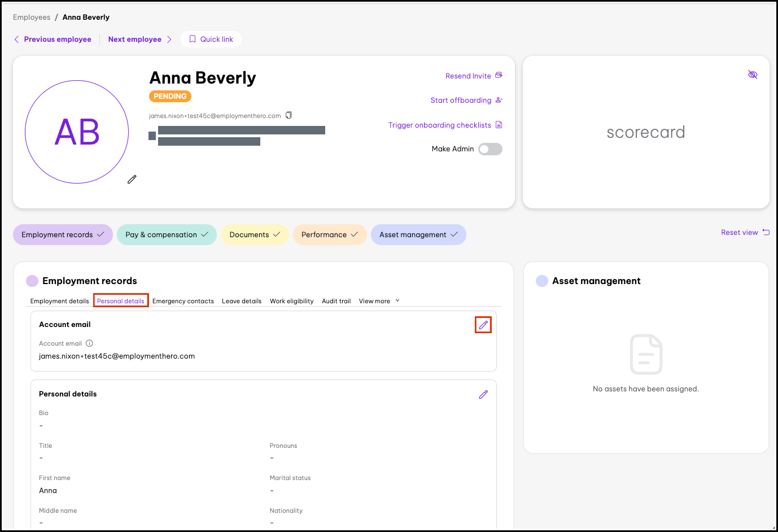
Task: Edit the Account email section
Action: [483, 325]
